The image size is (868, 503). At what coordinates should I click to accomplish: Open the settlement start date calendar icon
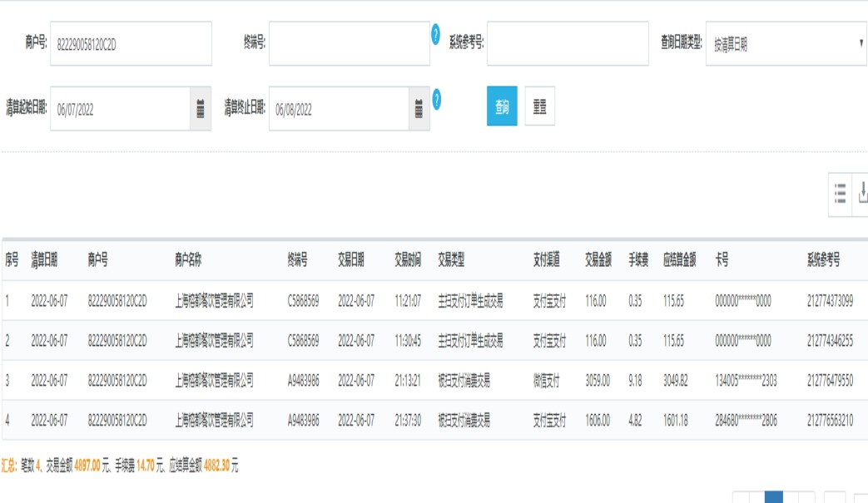pos(200,108)
